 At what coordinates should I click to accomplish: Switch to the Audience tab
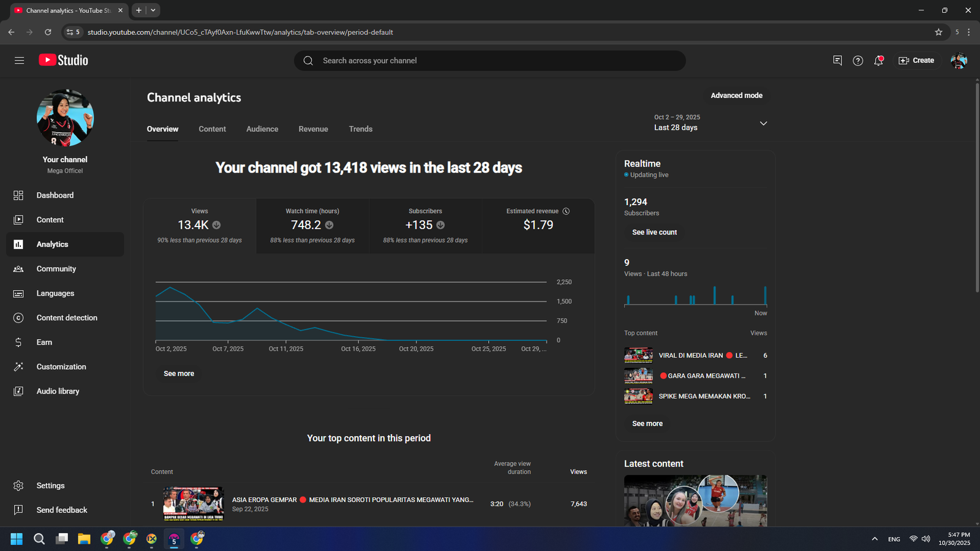[262, 129]
